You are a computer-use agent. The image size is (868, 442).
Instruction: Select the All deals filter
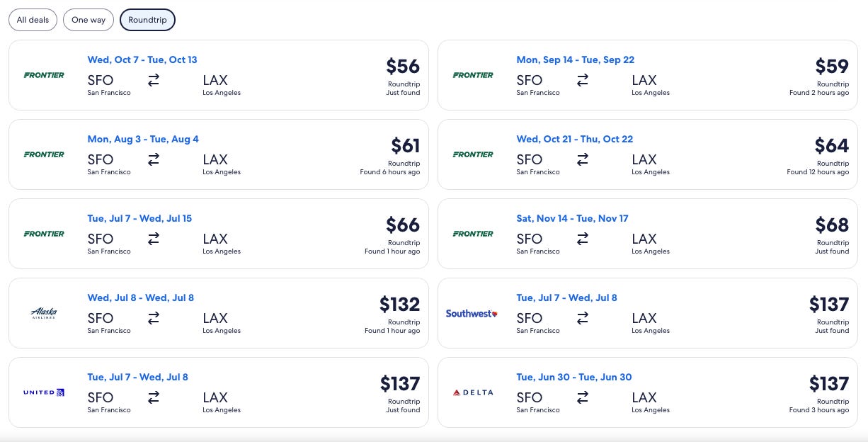tap(33, 20)
